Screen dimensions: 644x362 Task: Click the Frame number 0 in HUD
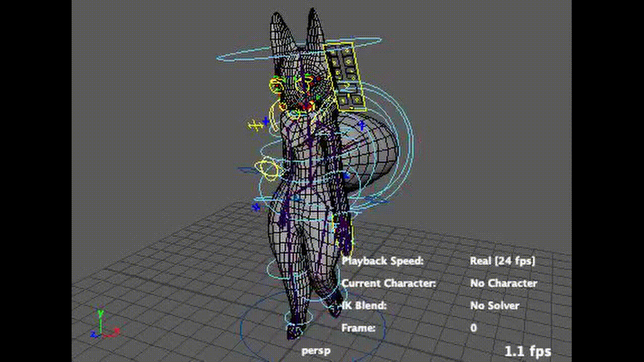coord(473,328)
